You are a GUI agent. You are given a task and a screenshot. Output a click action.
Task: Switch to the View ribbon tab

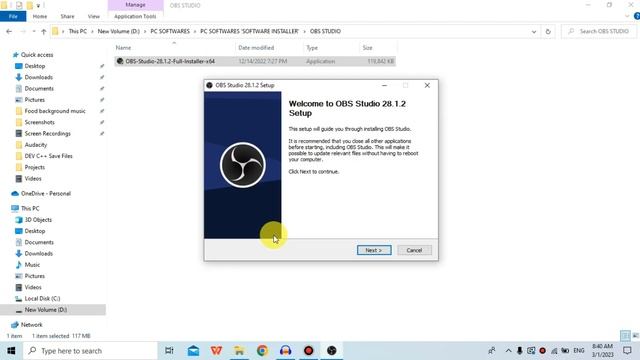click(93, 16)
